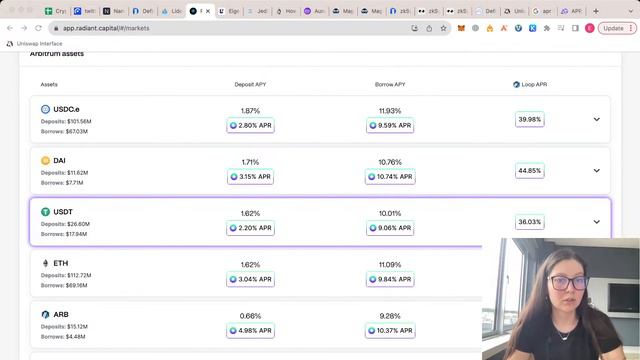Click USDC.e Deposits $101.56M text
This screenshot has width=640, height=360.
(66, 121)
